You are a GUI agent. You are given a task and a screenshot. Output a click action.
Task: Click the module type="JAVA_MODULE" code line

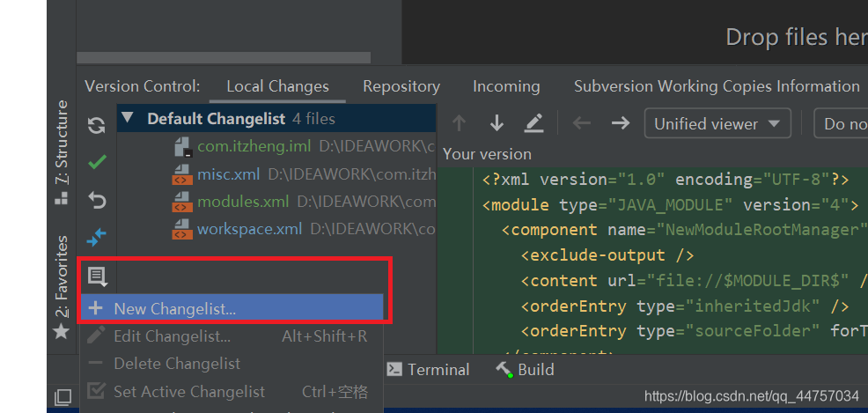pyautogui.click(x=671, y=205)
